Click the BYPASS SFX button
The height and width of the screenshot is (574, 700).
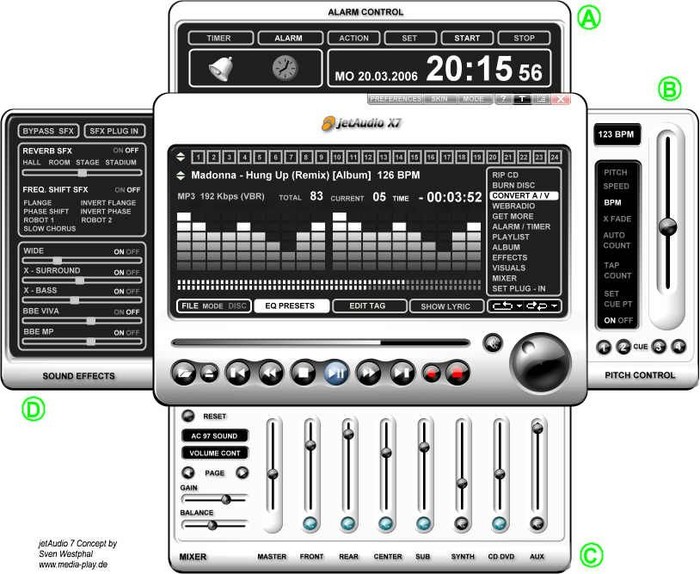pos(48,131)
